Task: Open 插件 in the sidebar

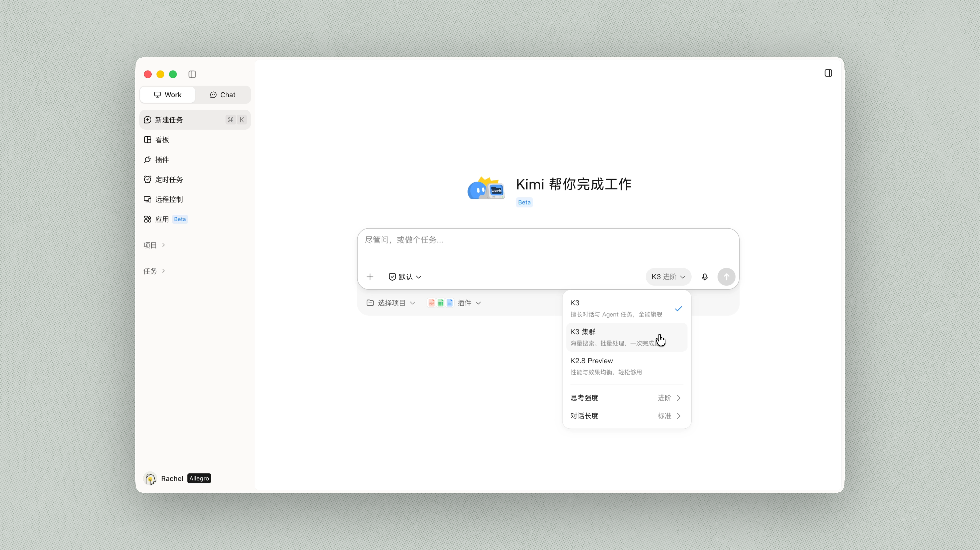Action: [x=195, y=159]
